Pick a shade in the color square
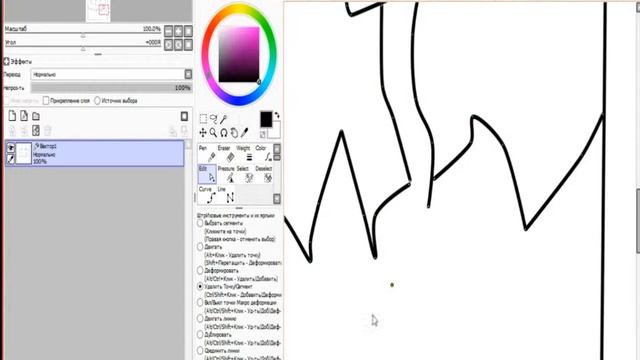The image size is (640, 360). click(x=239, y=55)
